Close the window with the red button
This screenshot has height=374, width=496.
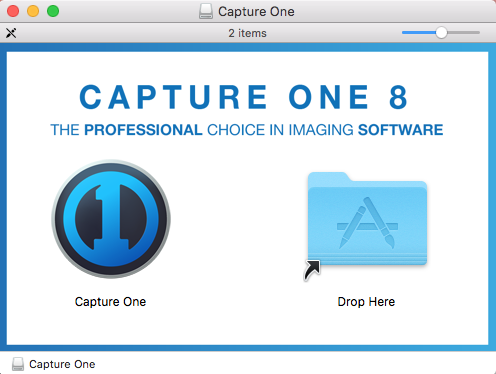pyautogui.click(x=13, y=11)
